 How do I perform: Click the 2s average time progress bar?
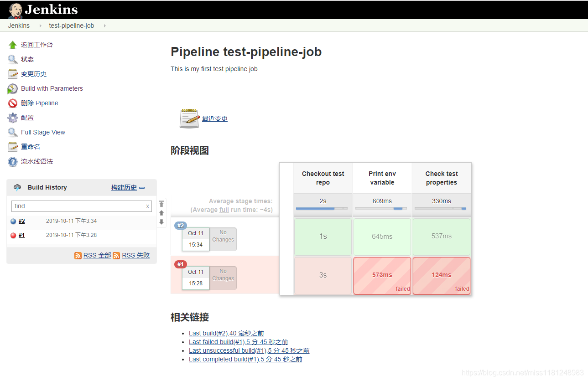click(322, 209)
